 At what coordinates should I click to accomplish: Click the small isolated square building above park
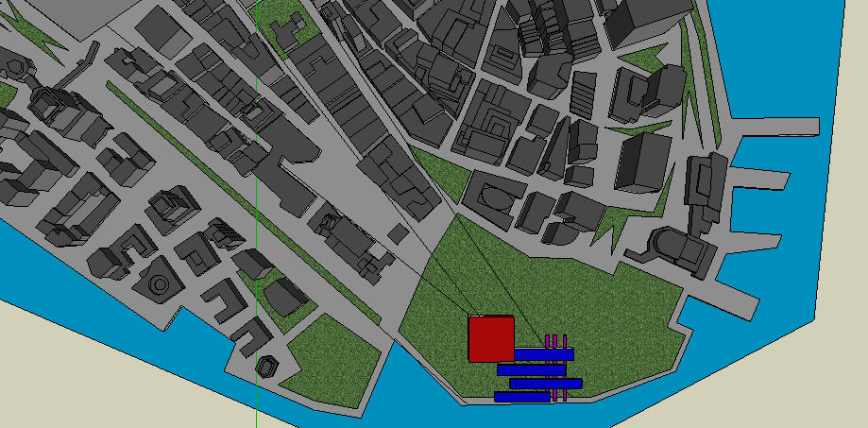point(399,232)
